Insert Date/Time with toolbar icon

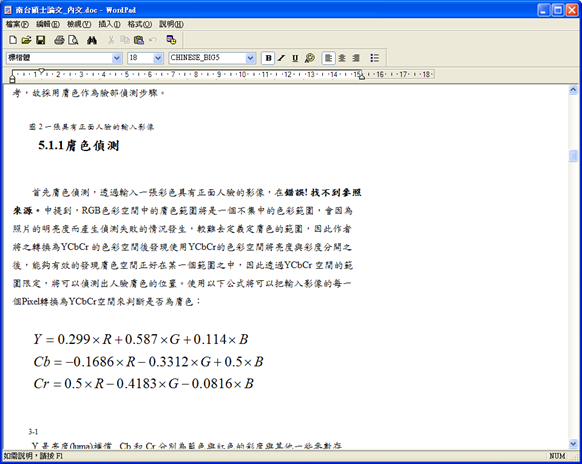171,40
